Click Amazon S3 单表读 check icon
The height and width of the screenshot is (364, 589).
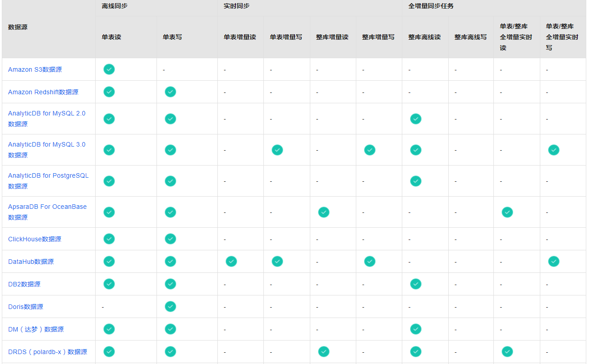pos(109,69)
